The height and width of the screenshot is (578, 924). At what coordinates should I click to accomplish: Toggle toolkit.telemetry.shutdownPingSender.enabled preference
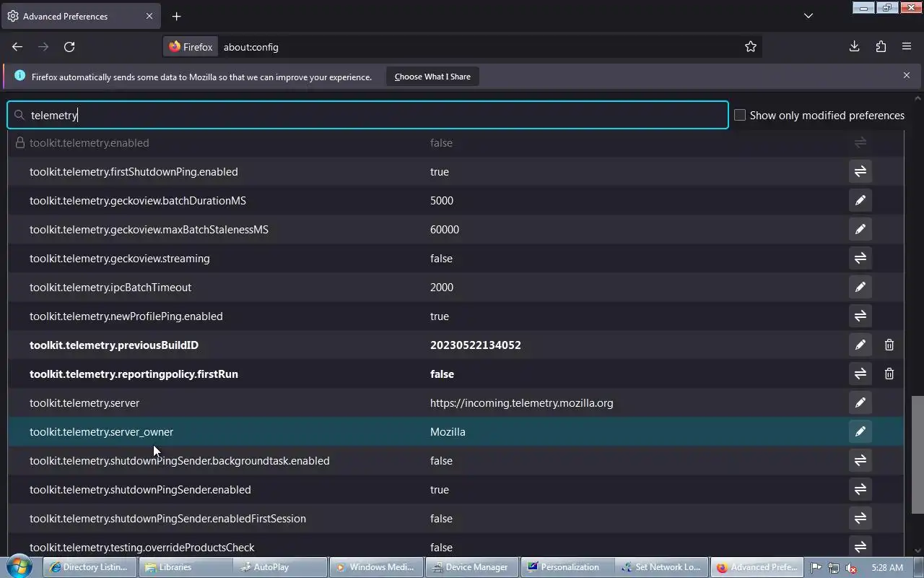coord(860,489)
